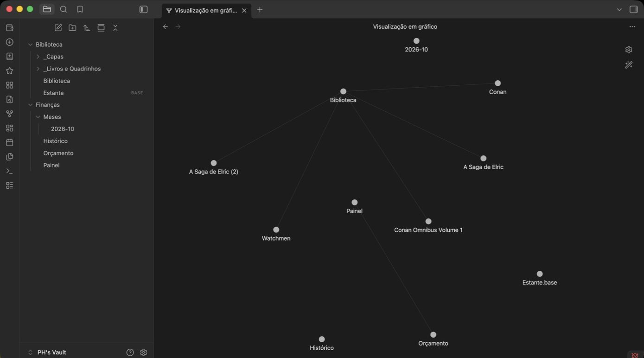Expand the _Capas folder
Viewport: 644px width, 358px height.
point(38,57)
